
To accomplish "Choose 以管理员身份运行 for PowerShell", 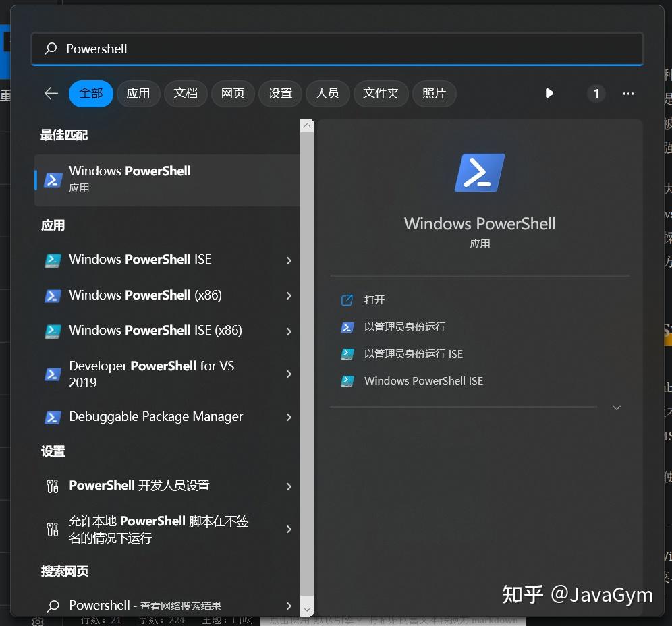I will [x=405, y=327].
